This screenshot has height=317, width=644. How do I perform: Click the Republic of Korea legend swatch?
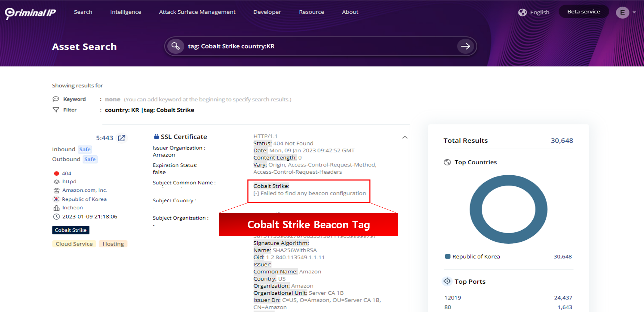447,256
